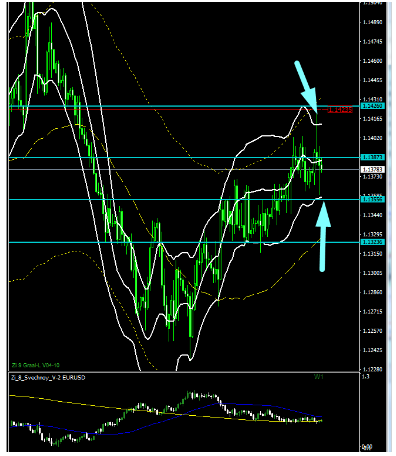This screenshot has height=456, width=396.
Task: Click the lowest cyan price tag 1.13230
Action: click(x=373, y=242)
